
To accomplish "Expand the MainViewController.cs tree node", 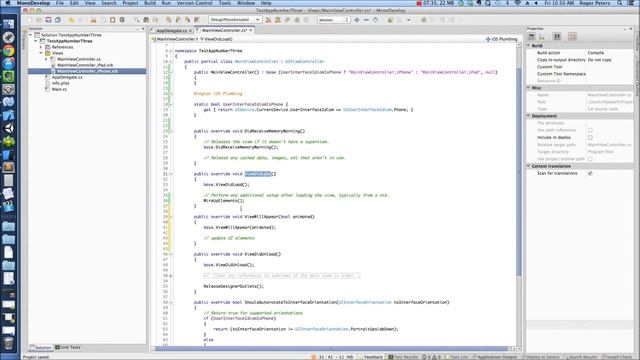I will coord(47,59).
